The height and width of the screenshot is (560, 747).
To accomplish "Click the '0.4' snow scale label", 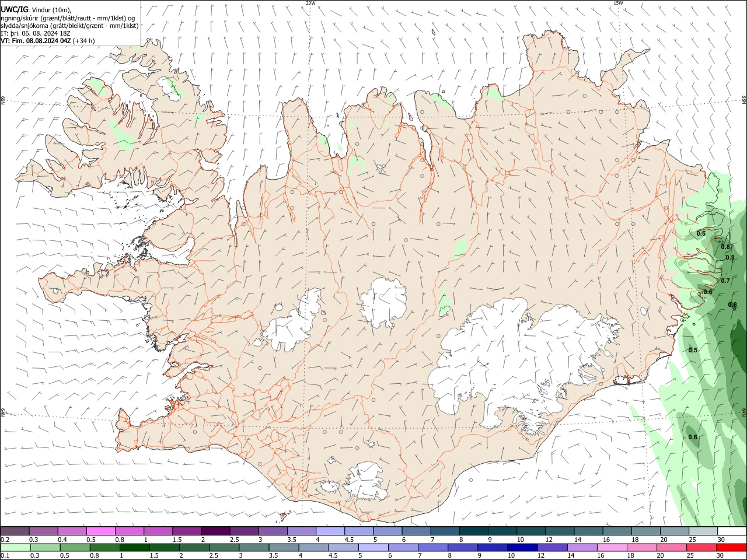I will pos(62,540).
